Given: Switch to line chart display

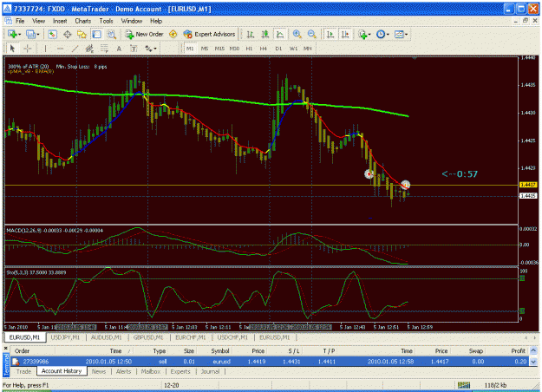Looking at the screenshot, I should point(280,34).
